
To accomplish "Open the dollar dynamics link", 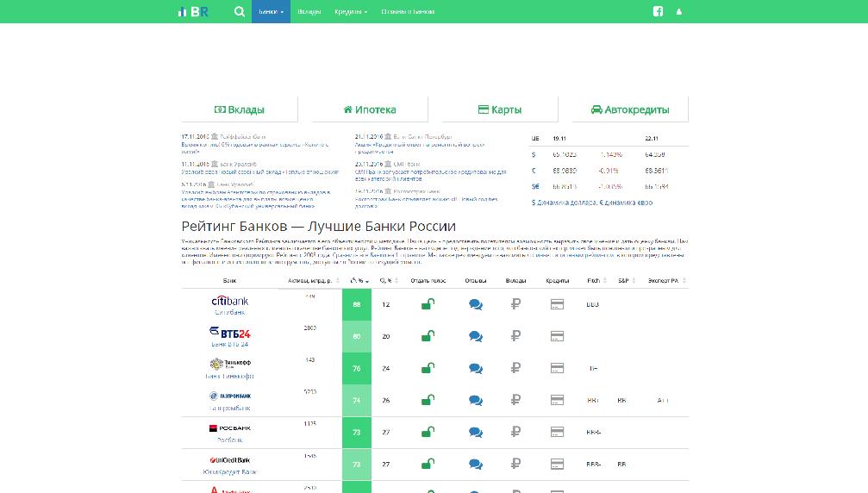I will (564, 203).
